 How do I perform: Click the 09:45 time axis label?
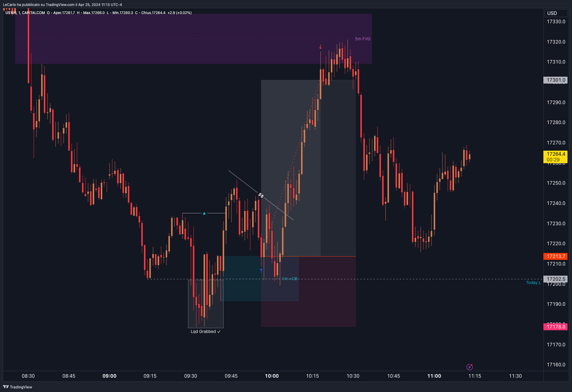click(231, 376)
